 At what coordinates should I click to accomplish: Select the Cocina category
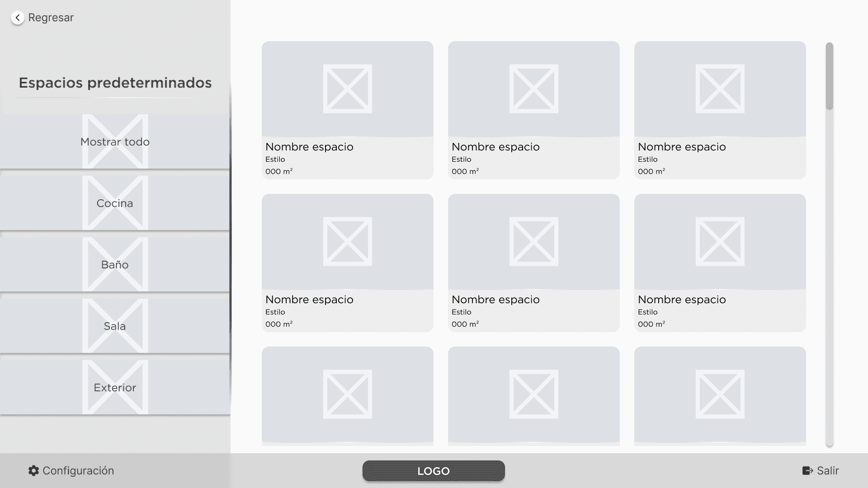115,203
